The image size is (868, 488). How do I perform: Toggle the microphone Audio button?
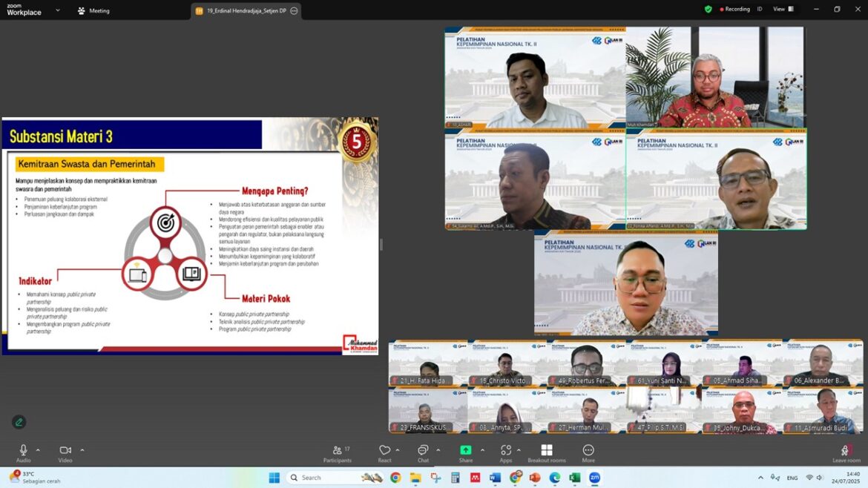23,453
